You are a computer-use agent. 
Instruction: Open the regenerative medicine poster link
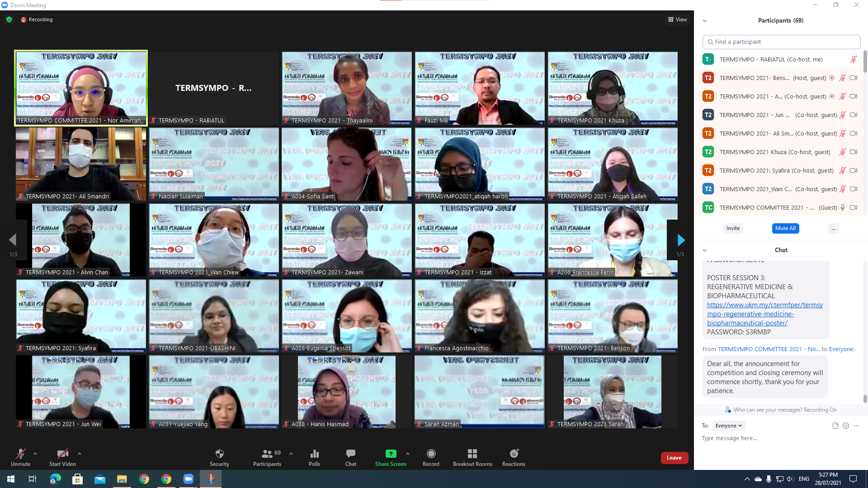(764, 314)
